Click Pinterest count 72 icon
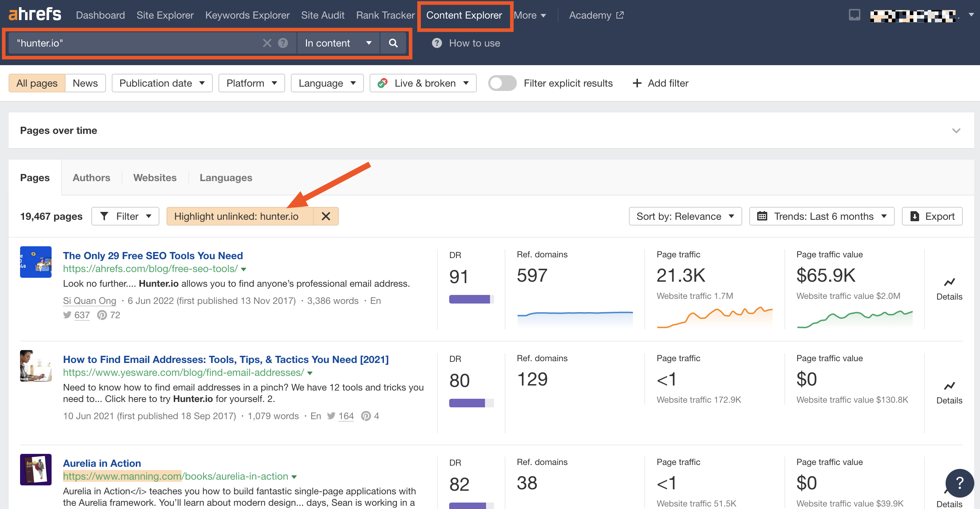 point(102,315)
